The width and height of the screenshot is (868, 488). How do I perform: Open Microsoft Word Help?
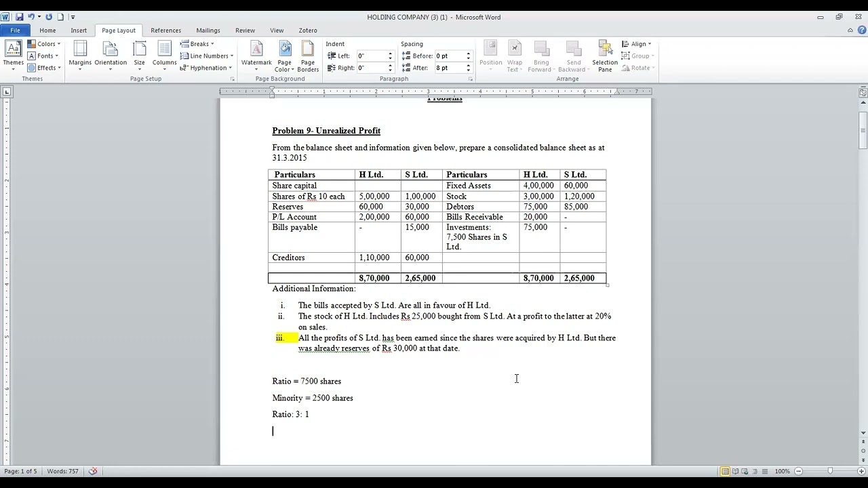click(861, 30)
